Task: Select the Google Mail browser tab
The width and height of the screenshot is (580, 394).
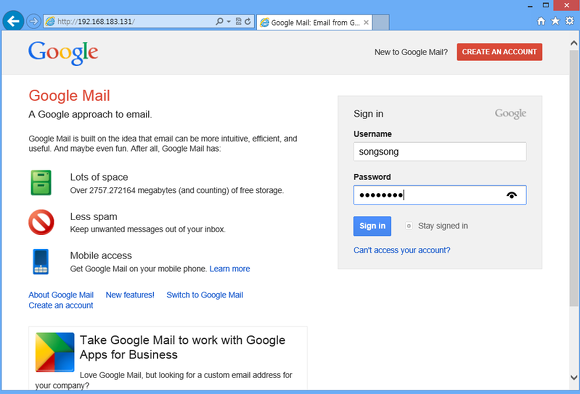Action: [314, 23]
